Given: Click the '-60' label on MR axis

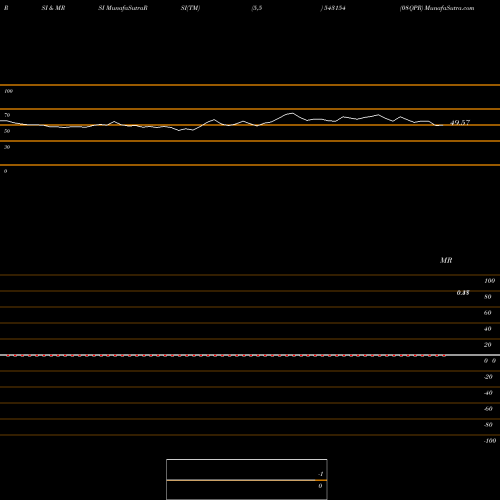Looking at the screenshot, I should 488,409.
